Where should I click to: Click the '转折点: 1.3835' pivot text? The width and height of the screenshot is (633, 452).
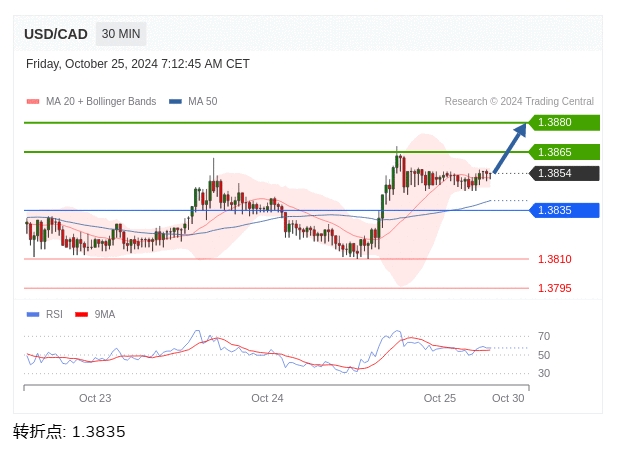tap(69, 431)
